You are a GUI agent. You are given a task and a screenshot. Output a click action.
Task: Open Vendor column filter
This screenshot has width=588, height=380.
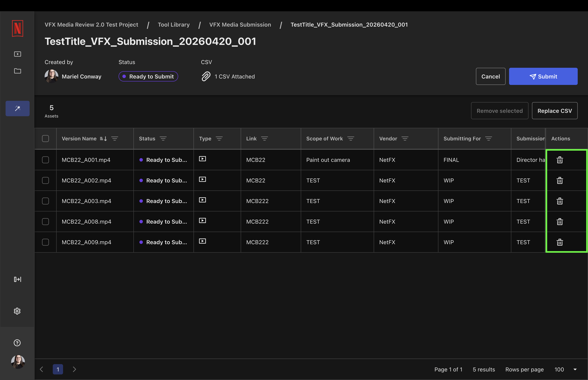click(x=405, y=139)
